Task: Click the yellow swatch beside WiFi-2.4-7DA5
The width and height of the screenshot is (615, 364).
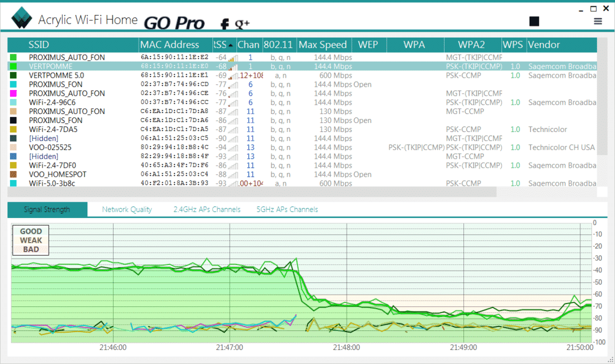Action: [x=13, y=129]
